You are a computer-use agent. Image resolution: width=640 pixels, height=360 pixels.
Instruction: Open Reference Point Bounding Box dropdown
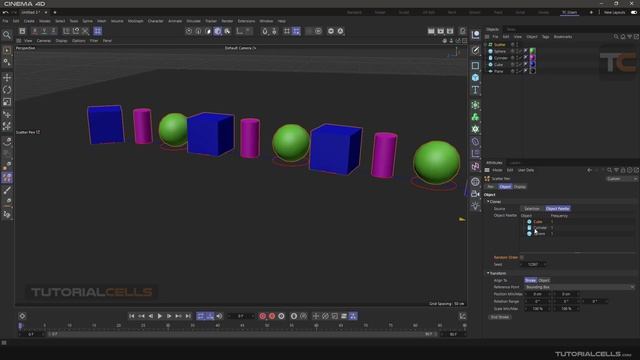click(x=580, y=287)
